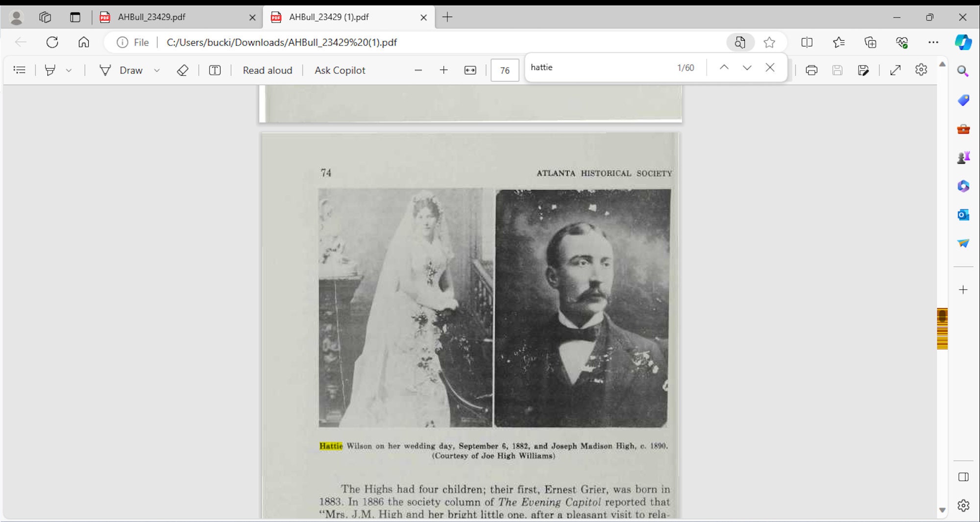
Task: Click the Save icon
Action: click(x=837, y=70)
